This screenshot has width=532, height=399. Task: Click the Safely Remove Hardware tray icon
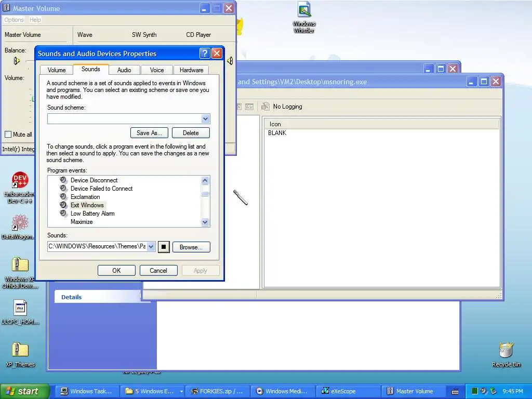(x=494, y=391)
